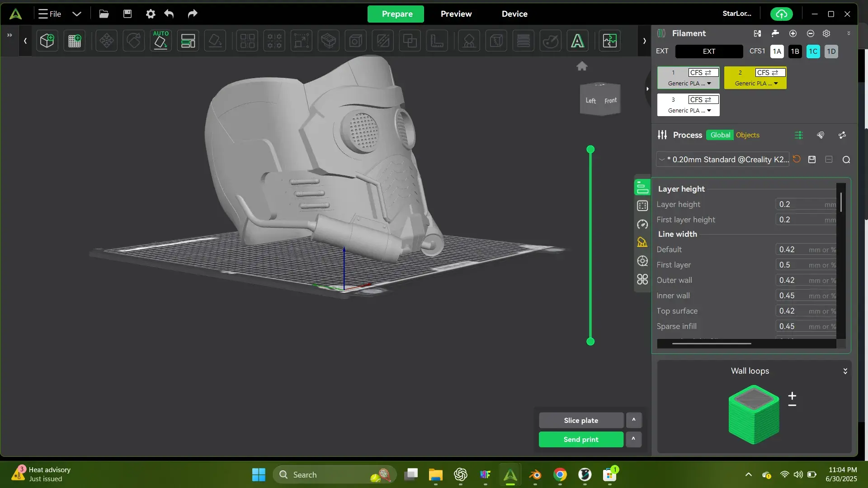
Task: Click the share-nodes icon in Process header
Action: pyautogui.click(x=842, y=135)
